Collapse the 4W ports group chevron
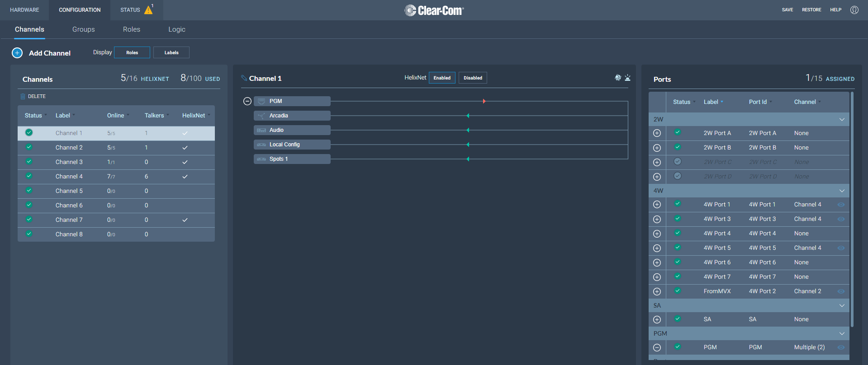 click(842, 191)
